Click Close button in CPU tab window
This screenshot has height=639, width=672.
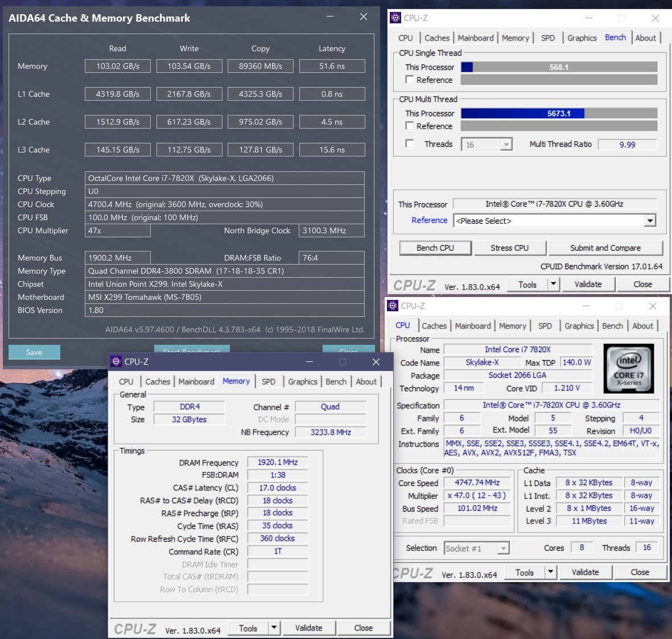pos(640,572)
